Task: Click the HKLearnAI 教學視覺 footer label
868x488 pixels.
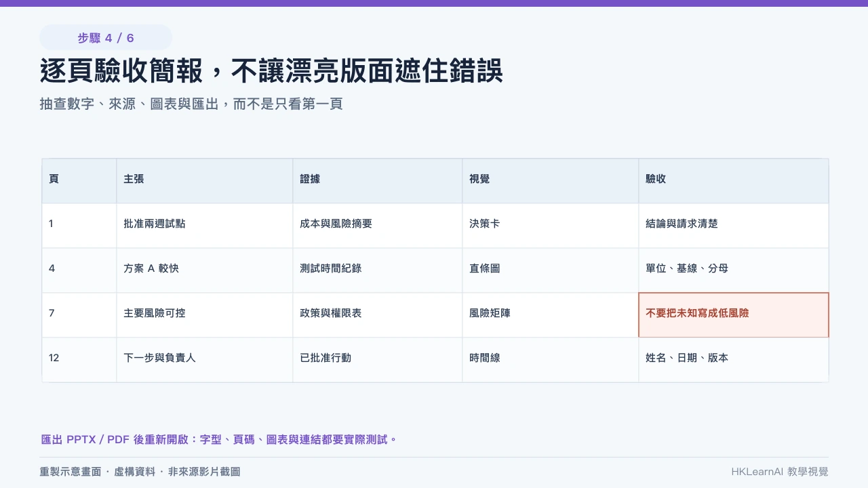Action: [x=780, y=472]
